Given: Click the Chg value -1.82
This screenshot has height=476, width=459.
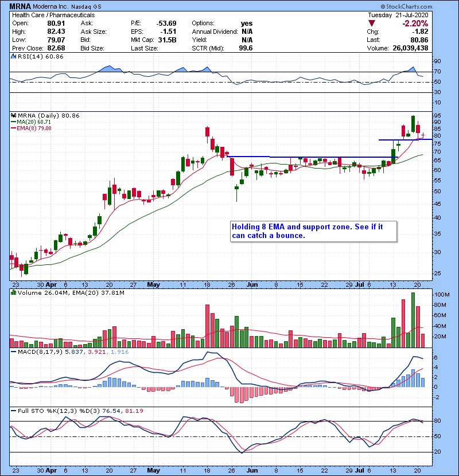Looking at the screenshot, I should pyautogui.click(x=420, y=32).
